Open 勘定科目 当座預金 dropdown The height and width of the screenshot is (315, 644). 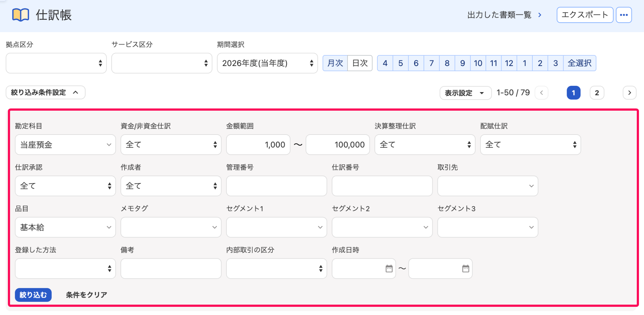tap(65, 145)
